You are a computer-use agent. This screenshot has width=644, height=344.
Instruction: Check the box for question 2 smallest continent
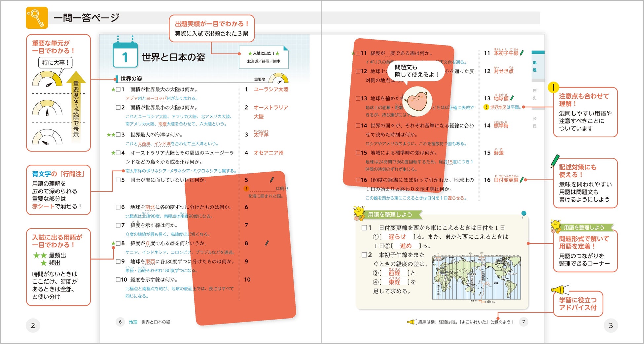pyautogui.click(x=118, y=107)
